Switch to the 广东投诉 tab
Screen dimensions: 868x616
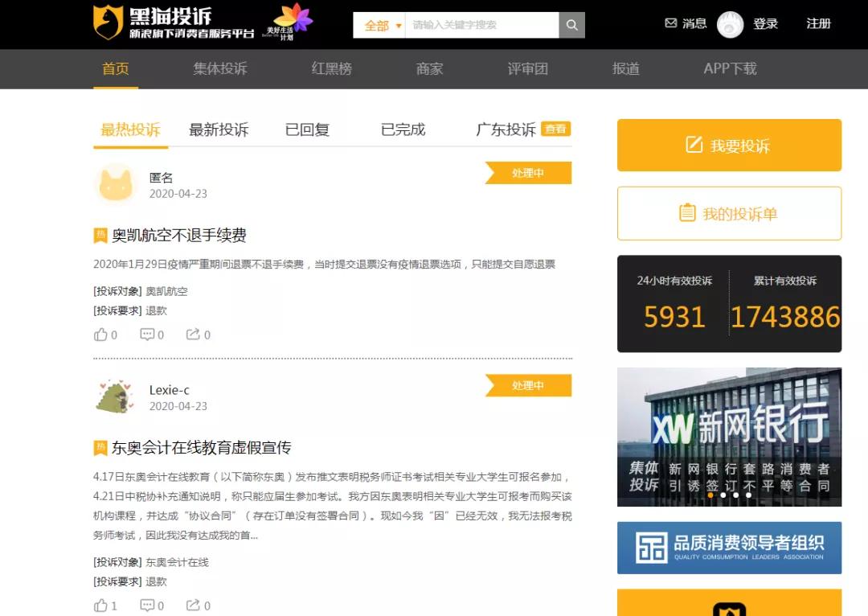tap(506, 129)
